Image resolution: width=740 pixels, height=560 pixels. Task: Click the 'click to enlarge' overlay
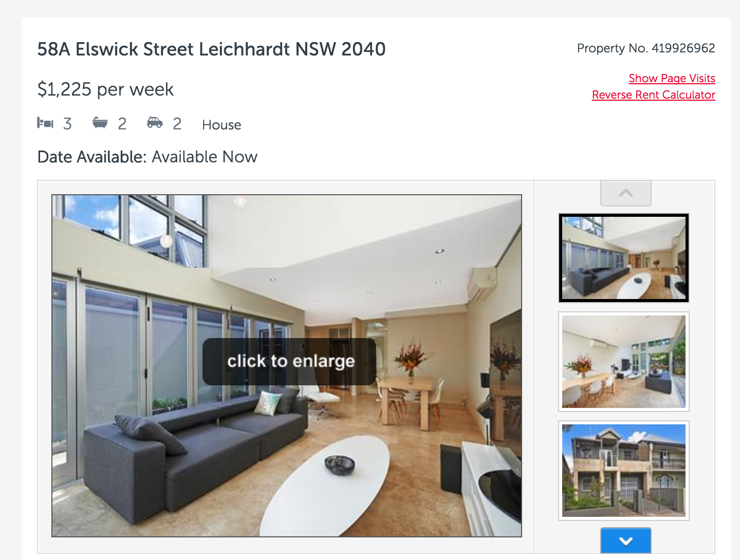290,361
